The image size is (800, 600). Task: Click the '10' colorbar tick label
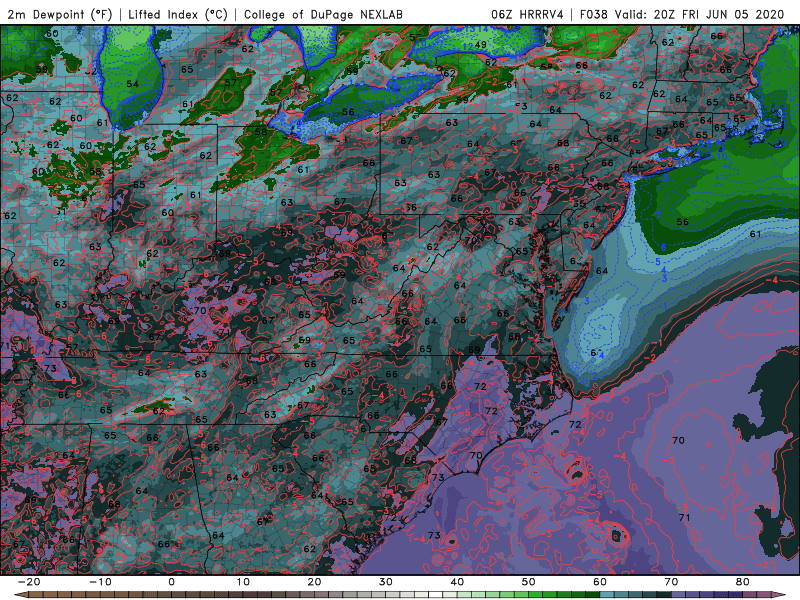[243, 582]
